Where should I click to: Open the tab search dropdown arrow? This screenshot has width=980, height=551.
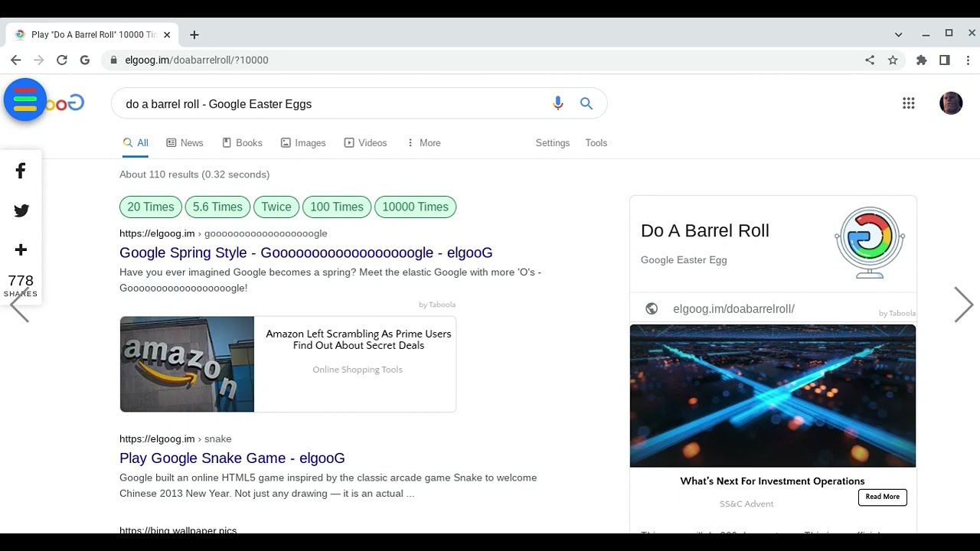tap(899, 34)
